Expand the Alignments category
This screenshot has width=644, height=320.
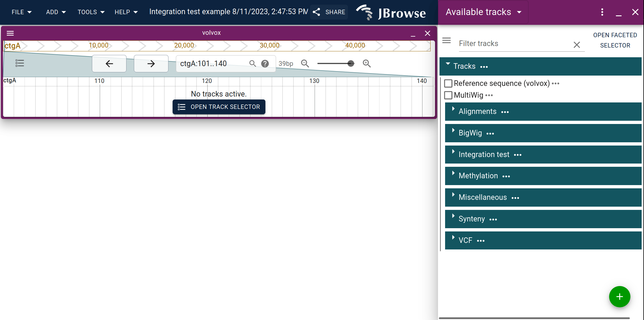pyautogui.click(x=453, y=109)
